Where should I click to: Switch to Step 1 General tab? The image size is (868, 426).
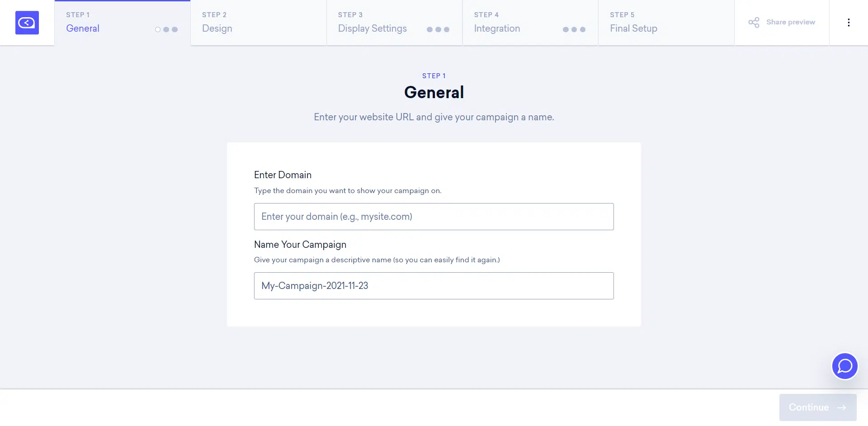coord(83,28)
